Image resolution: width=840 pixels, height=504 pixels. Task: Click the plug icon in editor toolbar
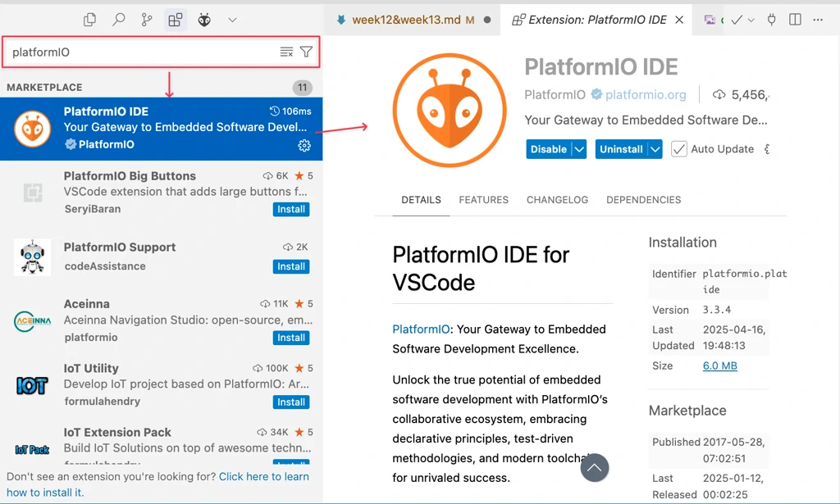click(x=771, y=20)
